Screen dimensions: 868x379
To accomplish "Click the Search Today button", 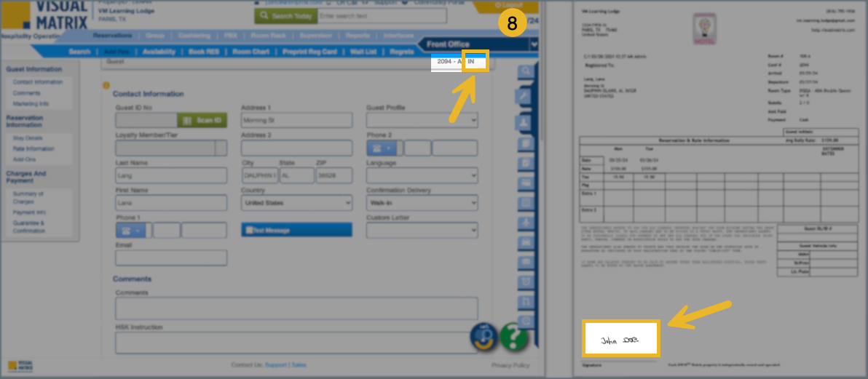I will click(284, 16).
